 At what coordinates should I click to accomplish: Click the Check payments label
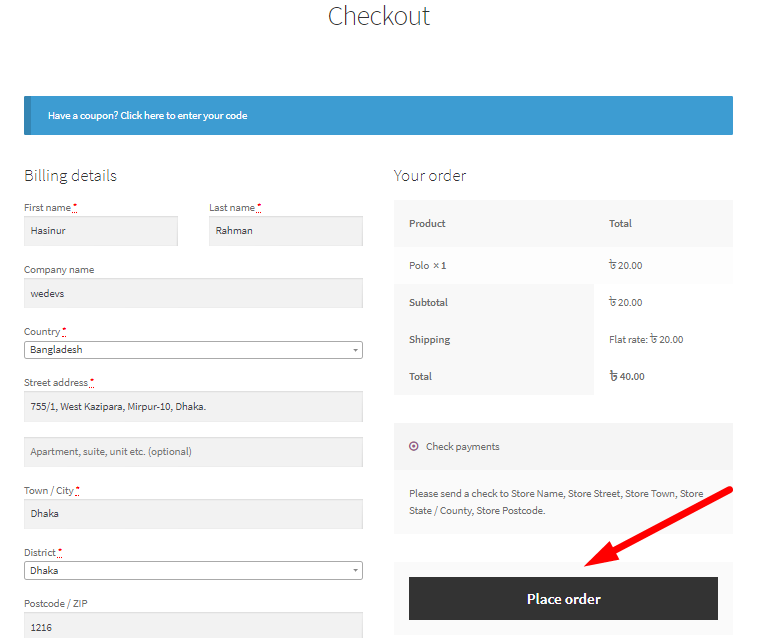463,447
